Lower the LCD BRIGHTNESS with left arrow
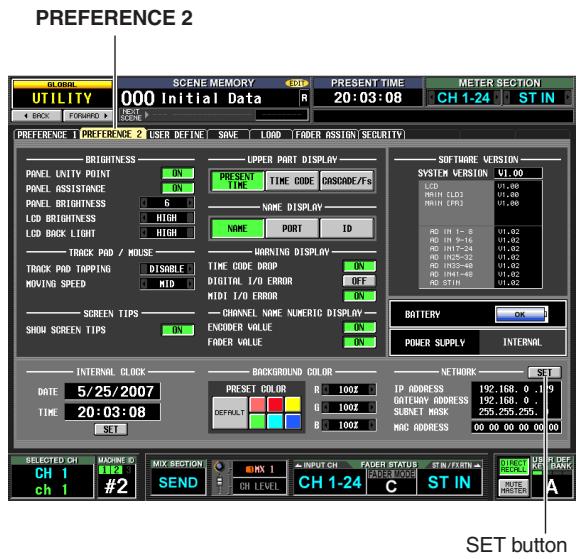Screen dimensions: 579x559 [x=144, y=218]
